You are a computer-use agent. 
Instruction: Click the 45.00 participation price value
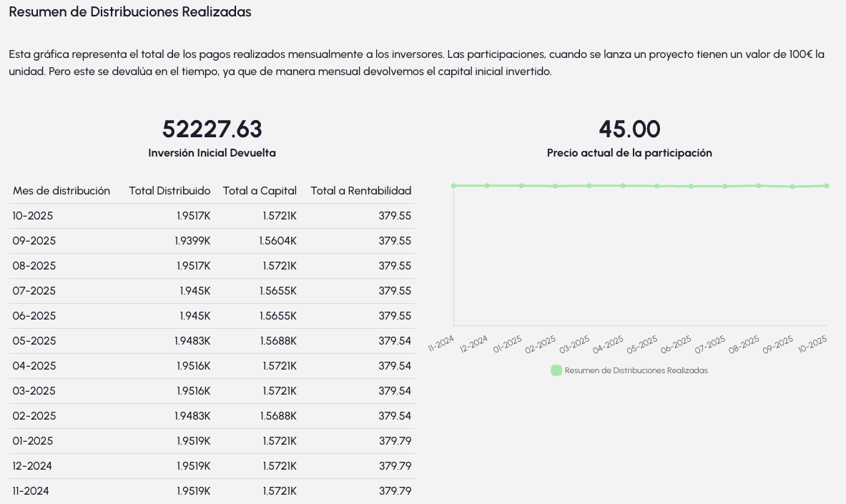click(x=629, y=129)
